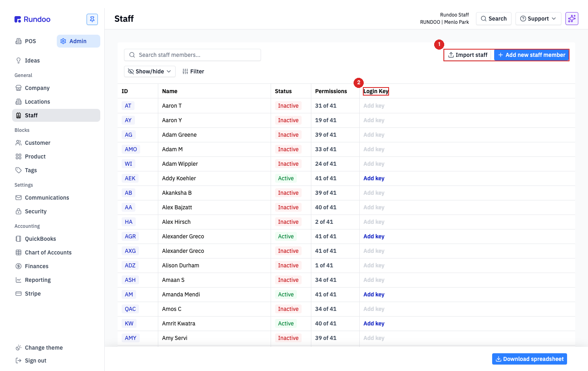Click Inactive status of Aaron Y
The width and height of the screenshot is (588, 371).
[288, 120]
